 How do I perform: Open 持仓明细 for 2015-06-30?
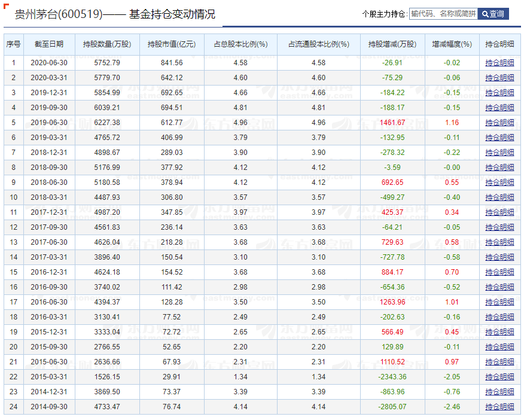tap(499, 362)
